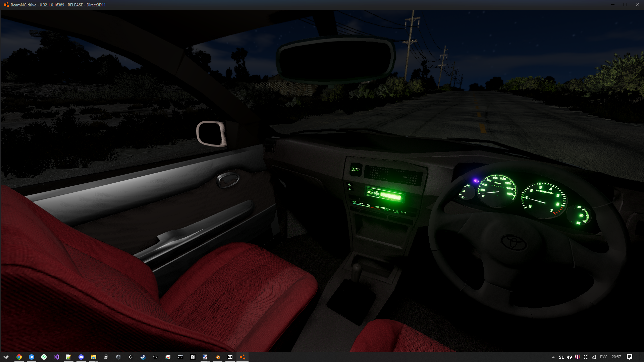
Task: Open the Action Center notifications panel
Action: click(x=630, y=357)
